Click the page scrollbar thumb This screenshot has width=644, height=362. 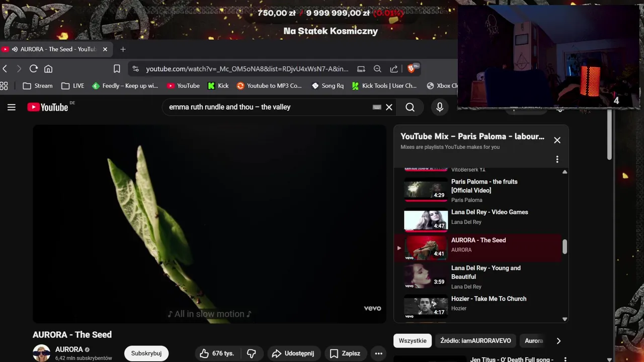coord(609,133)
